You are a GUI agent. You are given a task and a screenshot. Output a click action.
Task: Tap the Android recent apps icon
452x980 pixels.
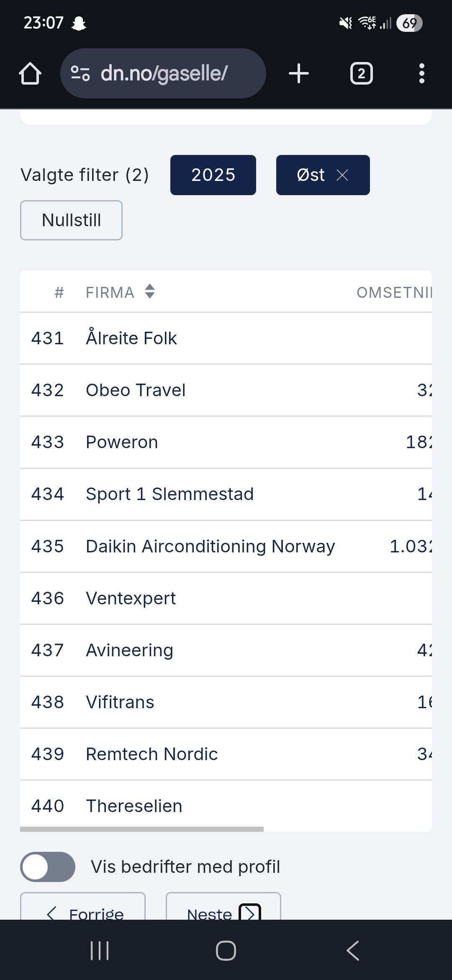[100, 951]
